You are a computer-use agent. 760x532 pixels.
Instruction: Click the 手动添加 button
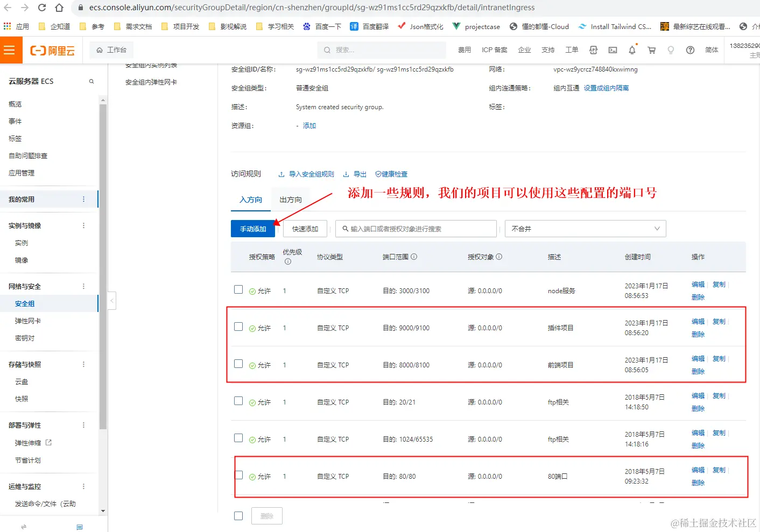[253, 229]
